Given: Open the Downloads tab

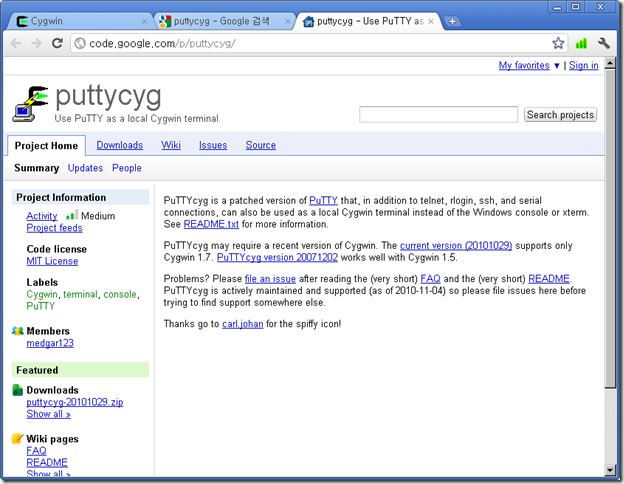Looking at the screenshot, I should (x=119, y=145).
